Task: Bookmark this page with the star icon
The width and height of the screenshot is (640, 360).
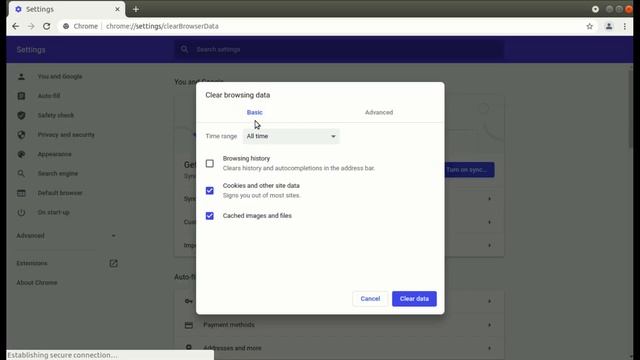Action: coord(589,26)
